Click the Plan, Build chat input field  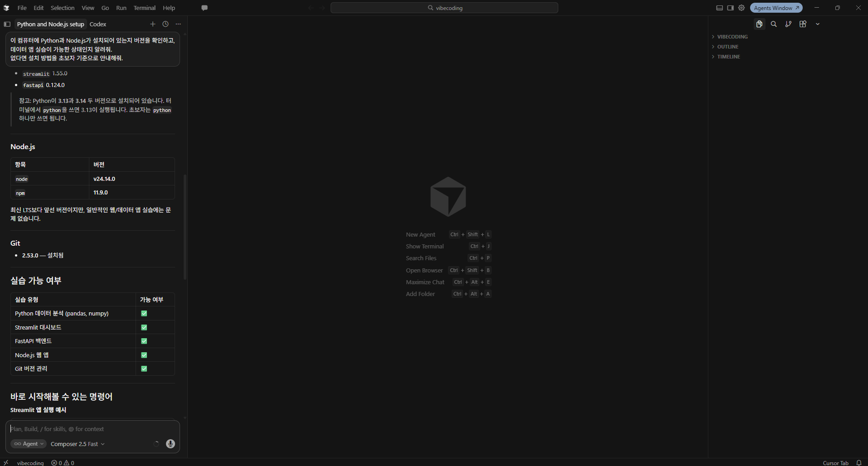[x=93, y=429]
